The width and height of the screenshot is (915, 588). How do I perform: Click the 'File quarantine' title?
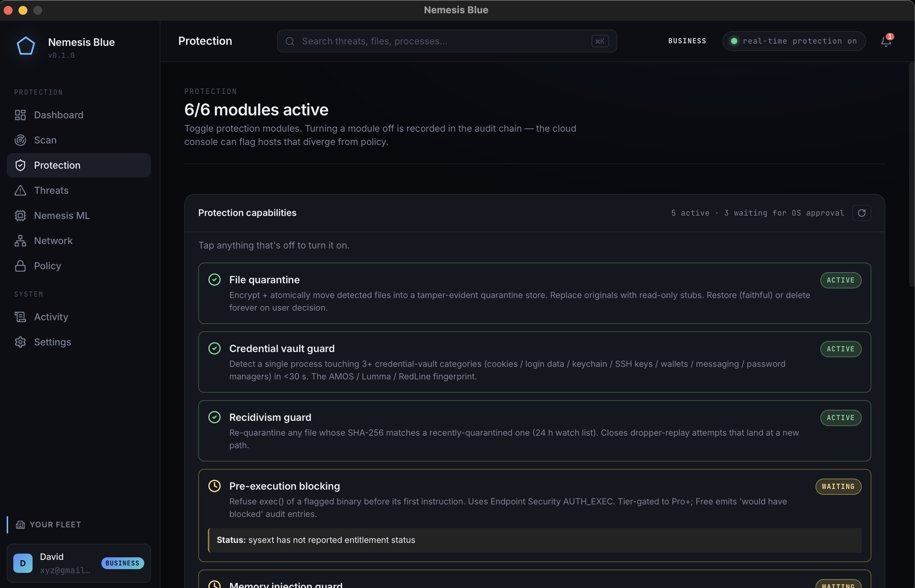pos(264,280)
